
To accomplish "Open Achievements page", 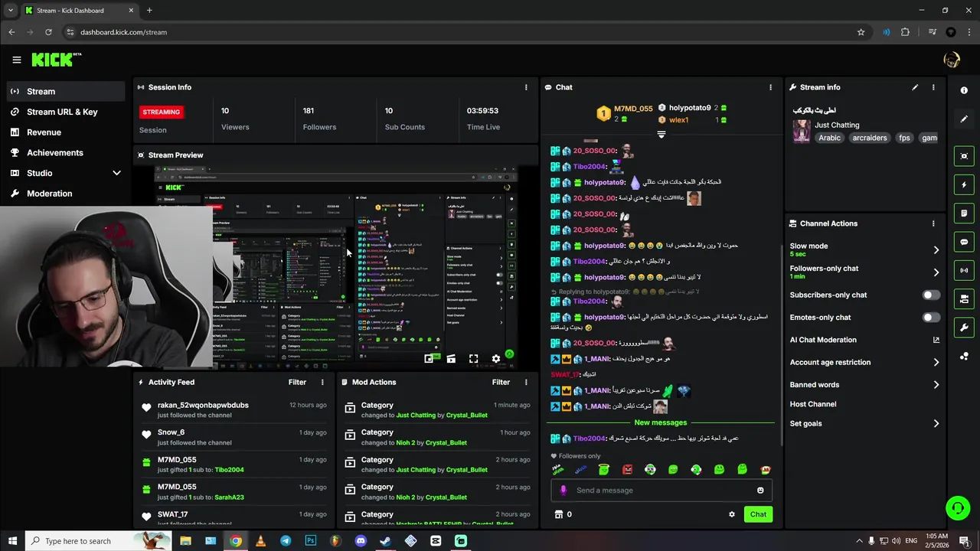I will [64, 152].
